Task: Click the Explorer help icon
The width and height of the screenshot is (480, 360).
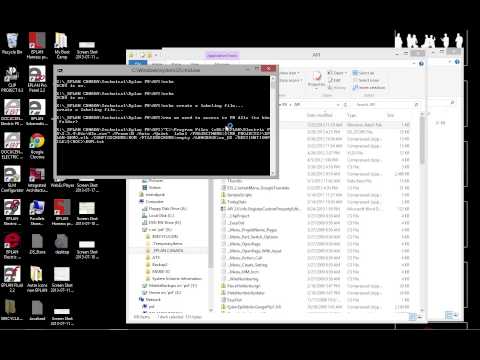Action: click(x=421, y=63)
